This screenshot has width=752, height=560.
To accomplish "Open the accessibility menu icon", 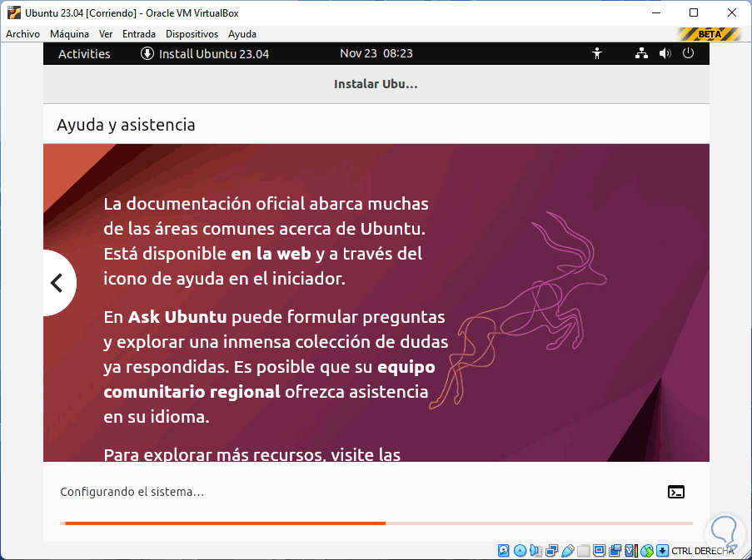I will point(597,53).
